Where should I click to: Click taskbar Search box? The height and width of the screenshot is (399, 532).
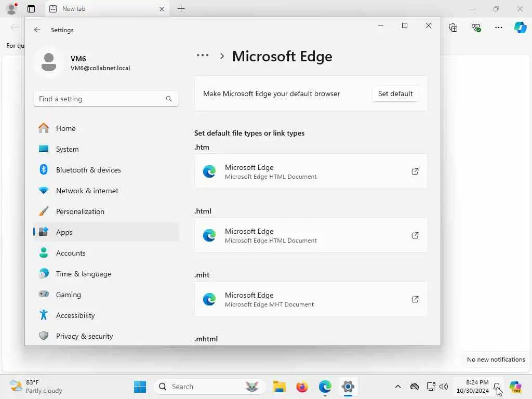[209, 387]
